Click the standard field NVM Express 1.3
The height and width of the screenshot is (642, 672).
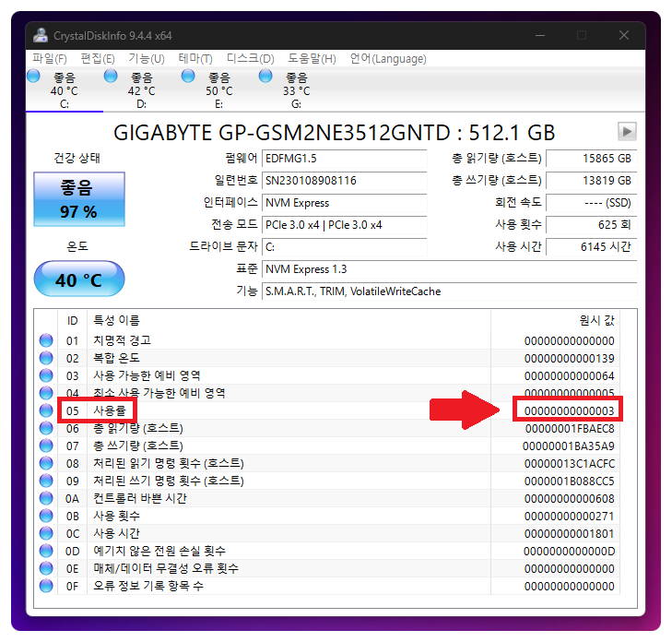[x=449, y=269]
